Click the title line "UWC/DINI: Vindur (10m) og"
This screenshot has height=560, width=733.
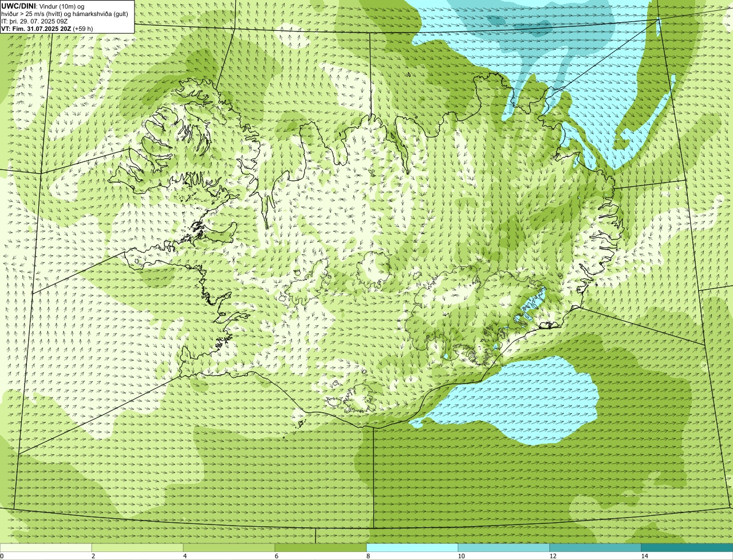43,6
